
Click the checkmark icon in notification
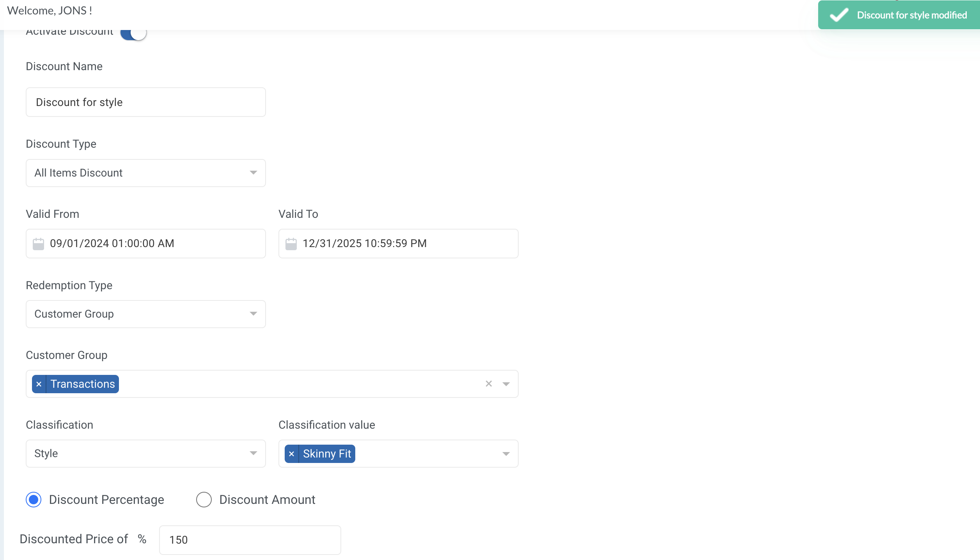[x=839, y=15]
